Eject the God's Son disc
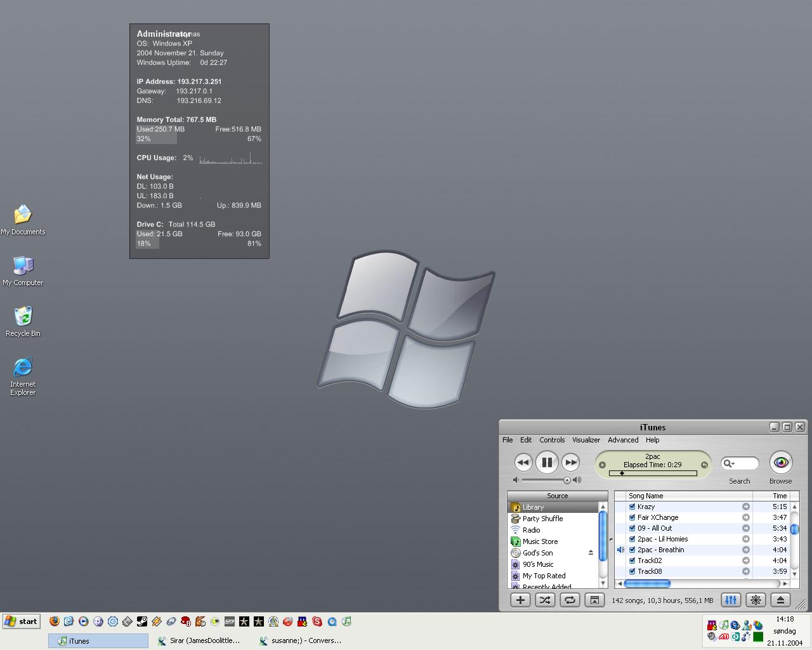This screenshot has width=812, height=650. point(591,553)
